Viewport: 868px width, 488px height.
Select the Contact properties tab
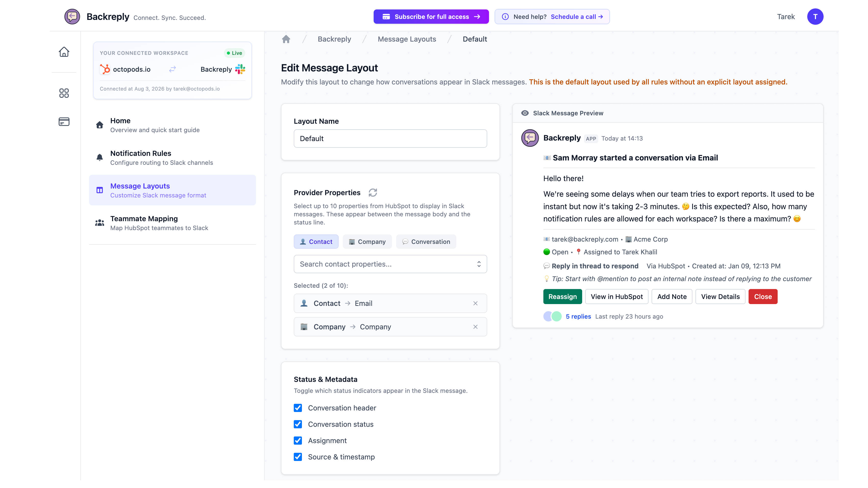coord(316,242)
